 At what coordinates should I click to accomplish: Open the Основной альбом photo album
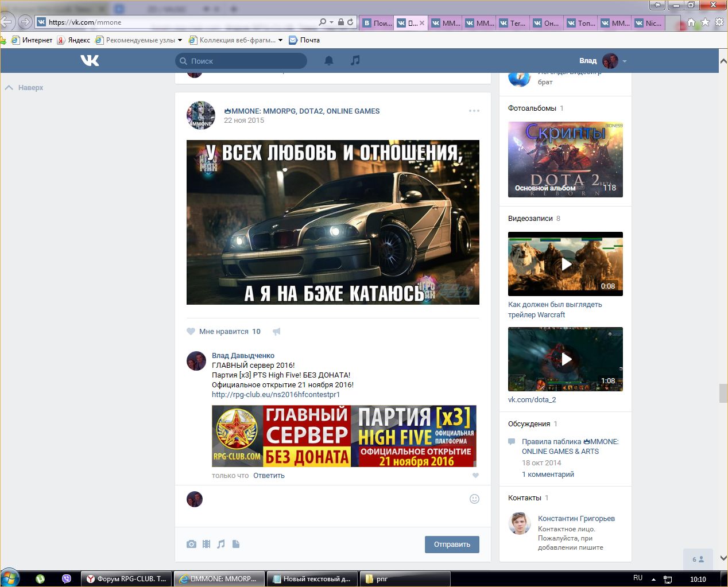click(566, 160)
